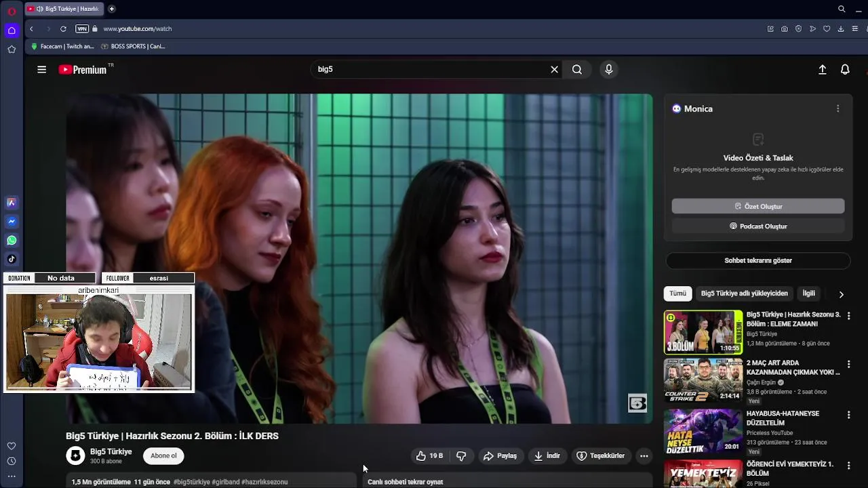Open more actions three-dots under video
This screenshot has height=488, width=868.
coord(644,456)
